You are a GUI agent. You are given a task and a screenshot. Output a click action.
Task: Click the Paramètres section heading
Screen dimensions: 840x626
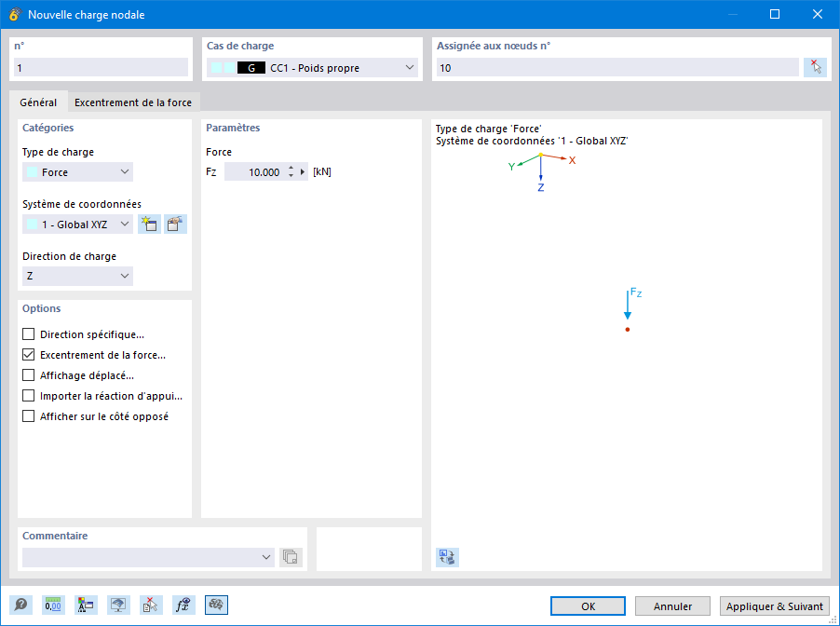coord(233,128)
